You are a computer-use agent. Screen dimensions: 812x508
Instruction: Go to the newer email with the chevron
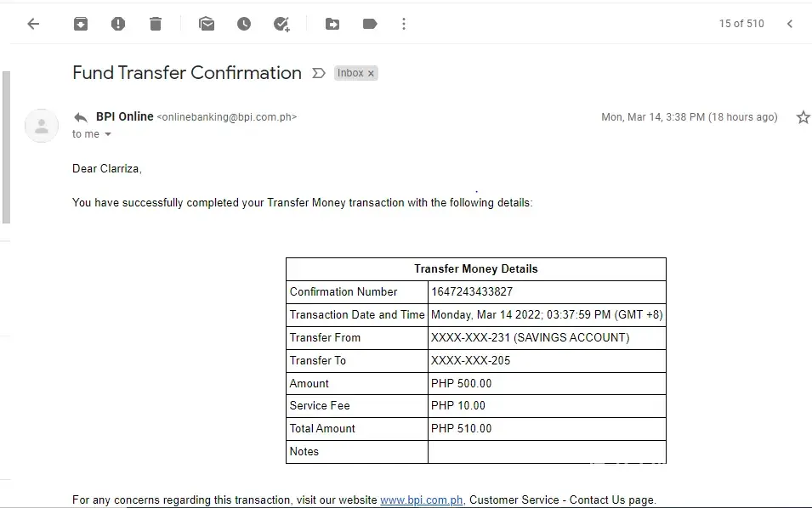[790, 24]
